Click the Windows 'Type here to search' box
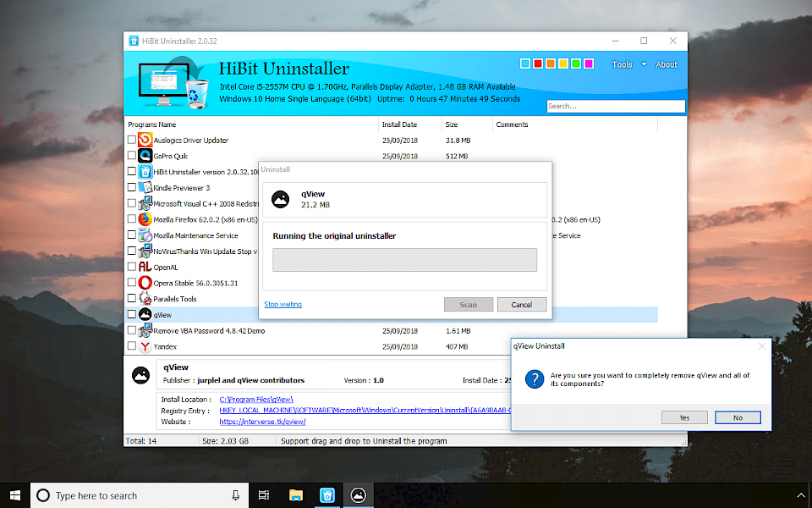Screen dimensions: 812x508 coord(140,495)
